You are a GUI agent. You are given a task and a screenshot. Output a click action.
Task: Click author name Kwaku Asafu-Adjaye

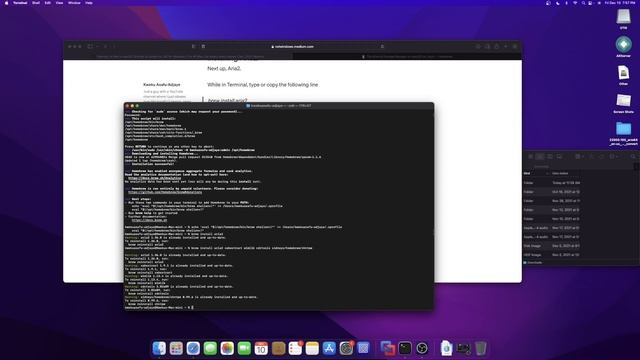click(162, 84)
